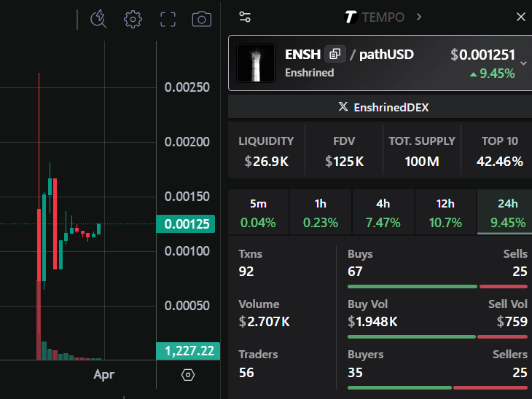The width and height of the screenshot is (532, 399).
Task: Click the LIQUIDITY $26.9K stat
Action: [x=266, y=151]
